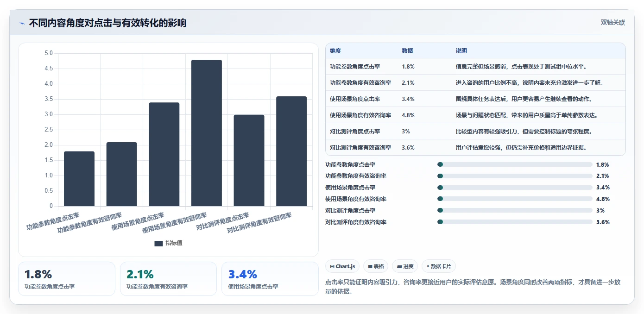Click the 表格 tag chip
644x314 pixels.
376,266
